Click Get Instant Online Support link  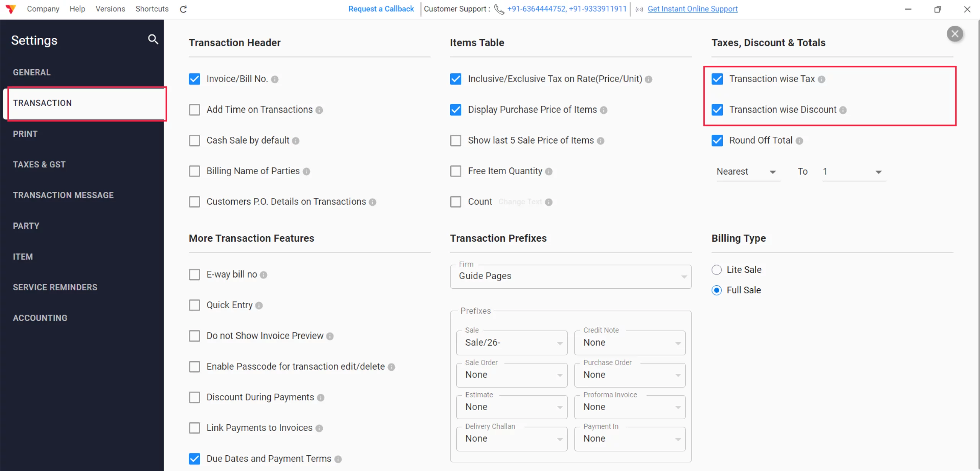693,9
